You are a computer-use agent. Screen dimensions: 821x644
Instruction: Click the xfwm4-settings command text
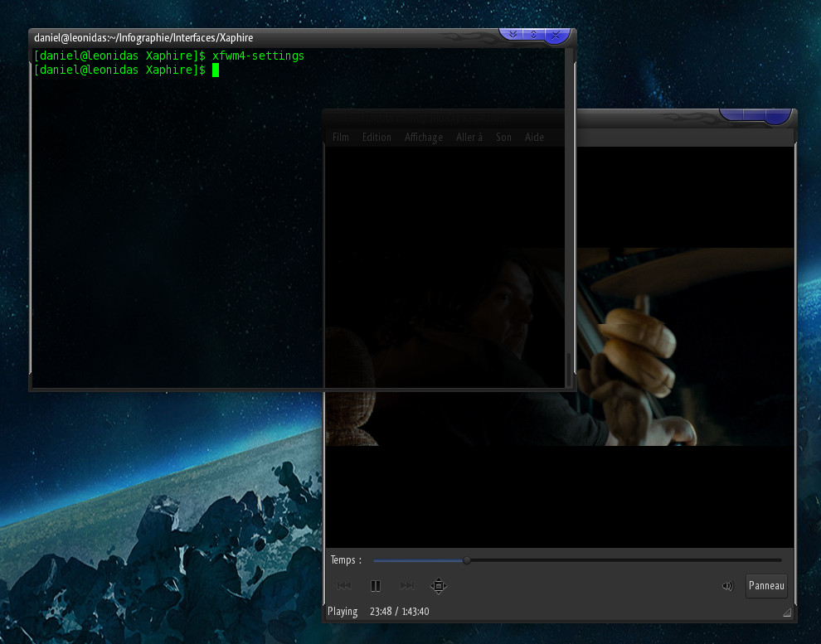pos(258,56)
